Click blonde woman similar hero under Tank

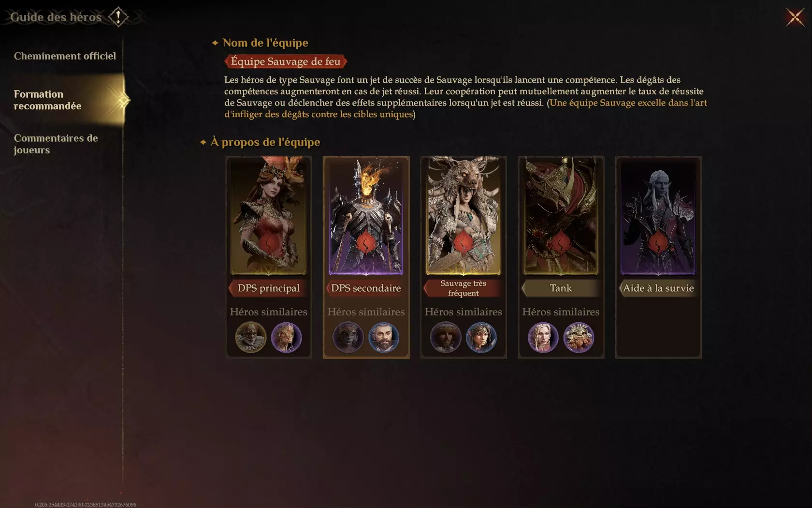click(x=543, y=337)
